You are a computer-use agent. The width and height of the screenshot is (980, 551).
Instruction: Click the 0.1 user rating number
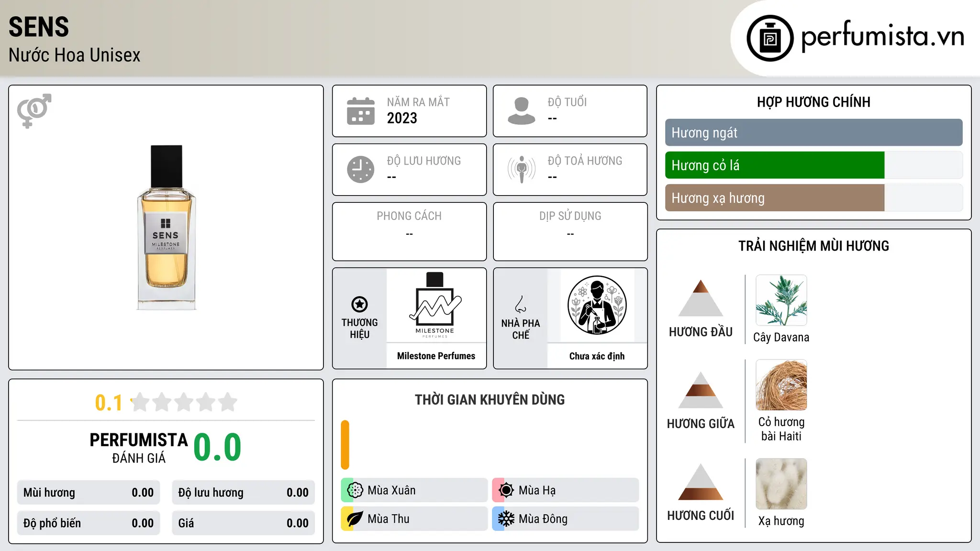click(109, 403)
